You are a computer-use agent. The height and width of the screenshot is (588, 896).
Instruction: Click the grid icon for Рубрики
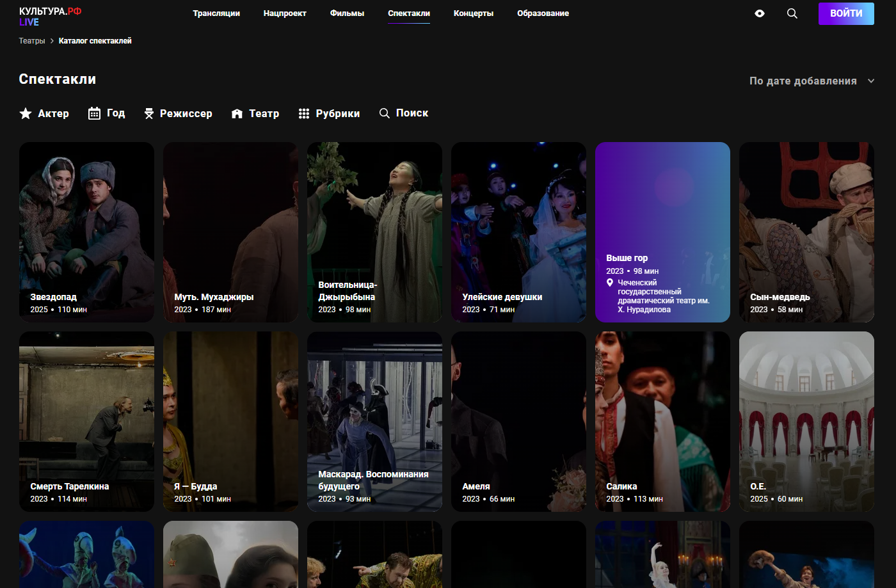coord(304,113)
